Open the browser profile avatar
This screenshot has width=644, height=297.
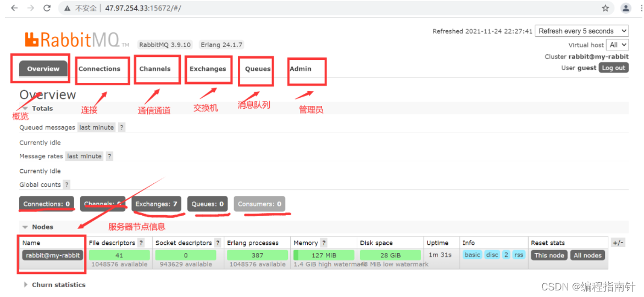tap(626, 8)
